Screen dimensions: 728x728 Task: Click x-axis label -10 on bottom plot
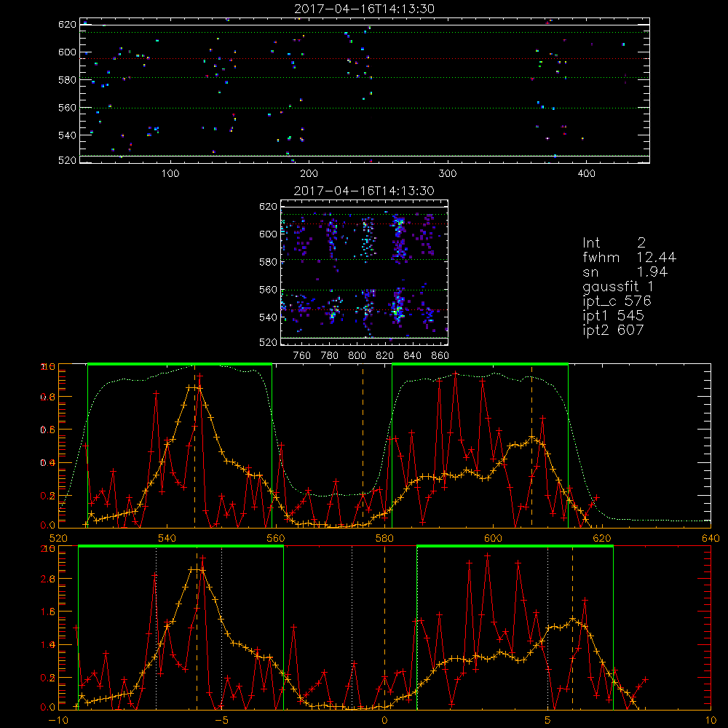58,720
